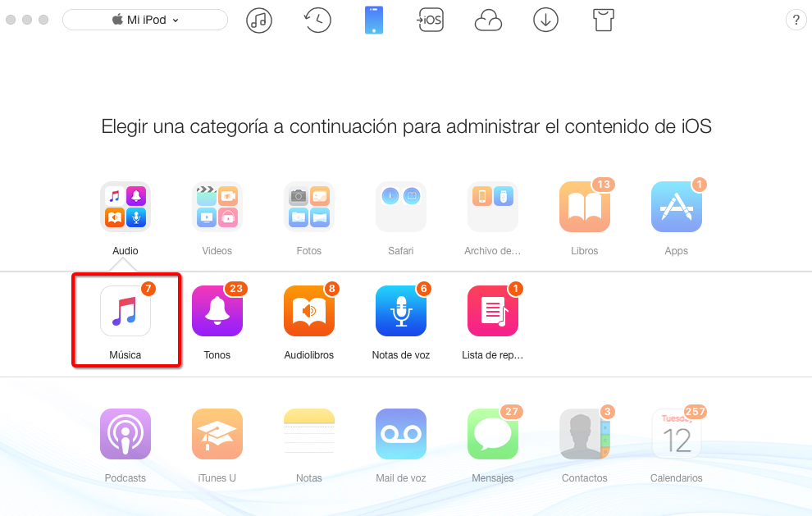This screenshot has height=516, width=812.
Task: Select the device manager phone icon
Action: pyautogui.click(x=374, y=21)
